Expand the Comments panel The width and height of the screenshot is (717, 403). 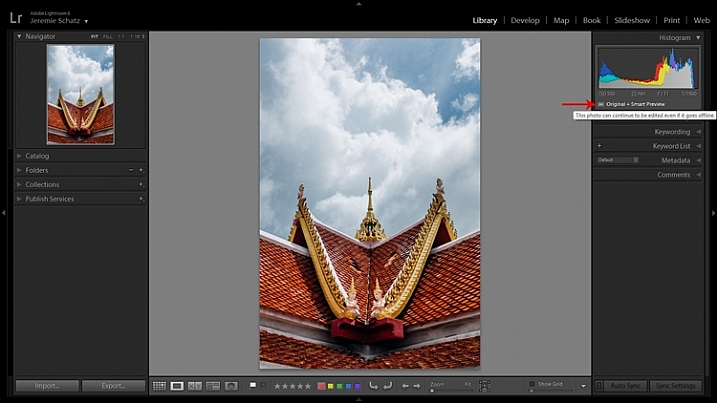tap(698, 175)
